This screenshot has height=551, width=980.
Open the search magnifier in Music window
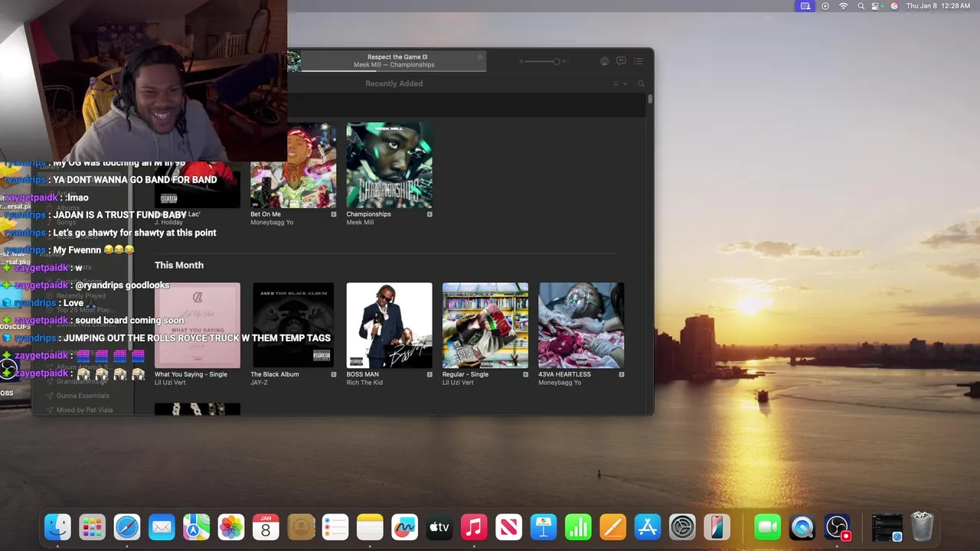641,83
